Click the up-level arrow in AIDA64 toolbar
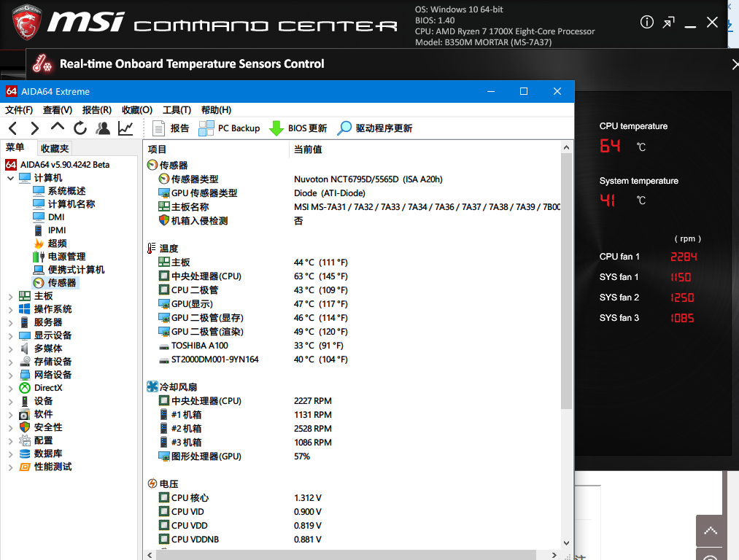This screenshot has width=739, height=560. pyautogui.click(x=58, y=127)
